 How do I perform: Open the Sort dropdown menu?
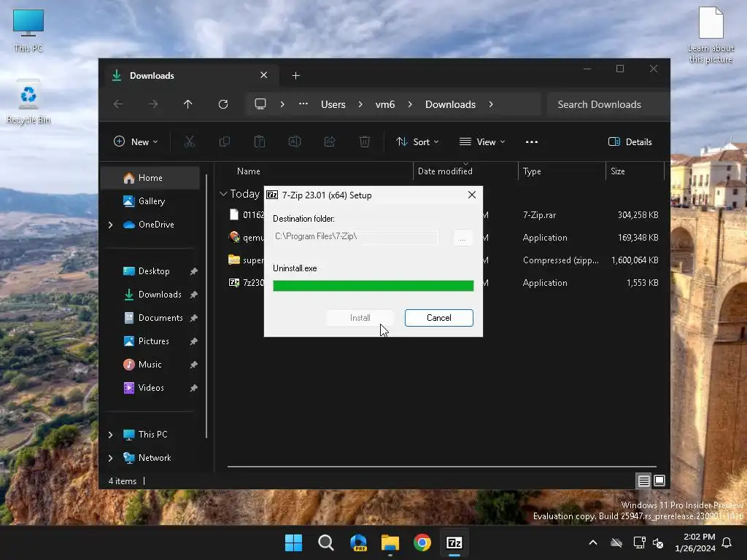417,142
